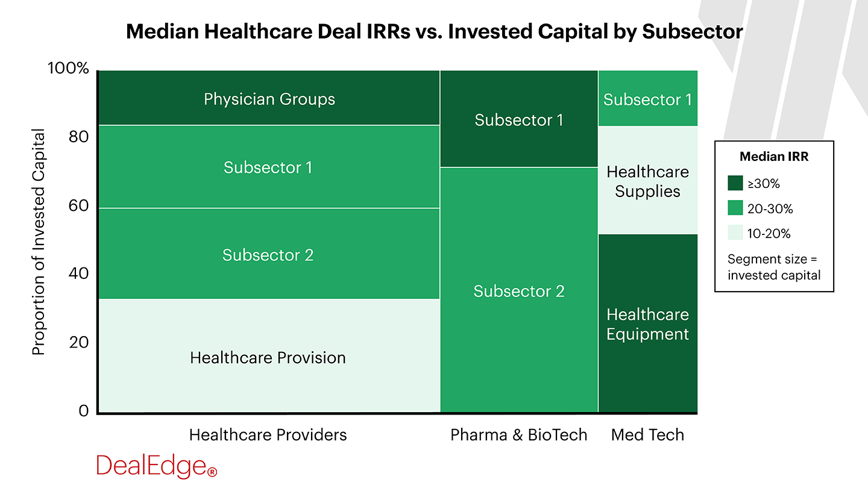Click the chart title text
Image resolution: width=868 pixels, height=488 pixels.
[434, 32]
